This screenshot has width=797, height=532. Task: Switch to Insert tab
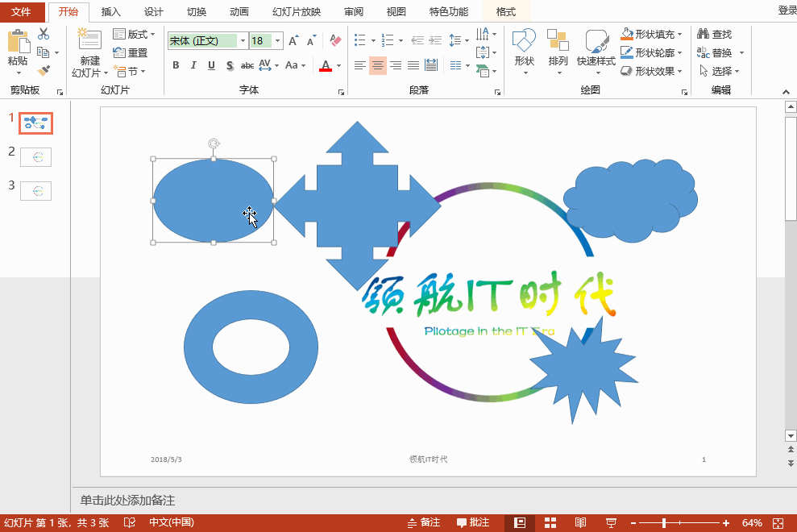[111, 12]
